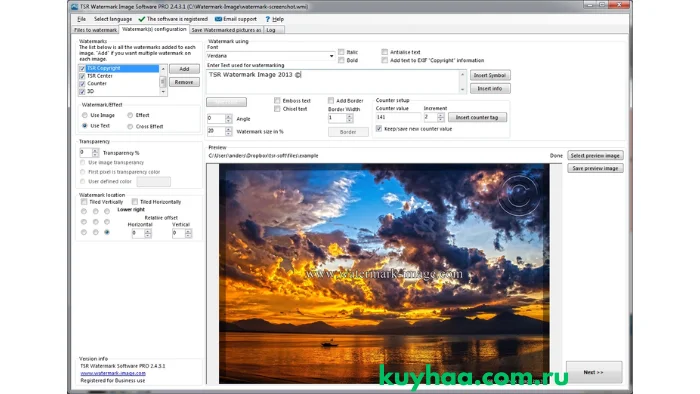Click the Help question mark icon
700x394 pixels.
pyautogui.click(x=267, y=19)
